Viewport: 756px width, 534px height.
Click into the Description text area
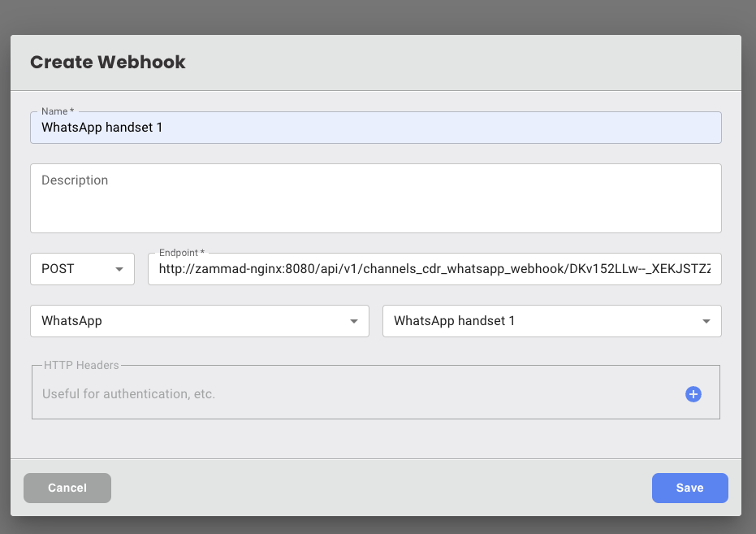tap(375, 198)
